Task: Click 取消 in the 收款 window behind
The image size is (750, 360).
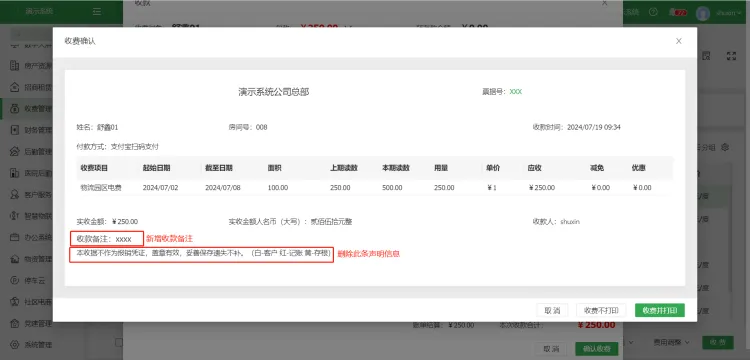Action: (x=551, y=349)
